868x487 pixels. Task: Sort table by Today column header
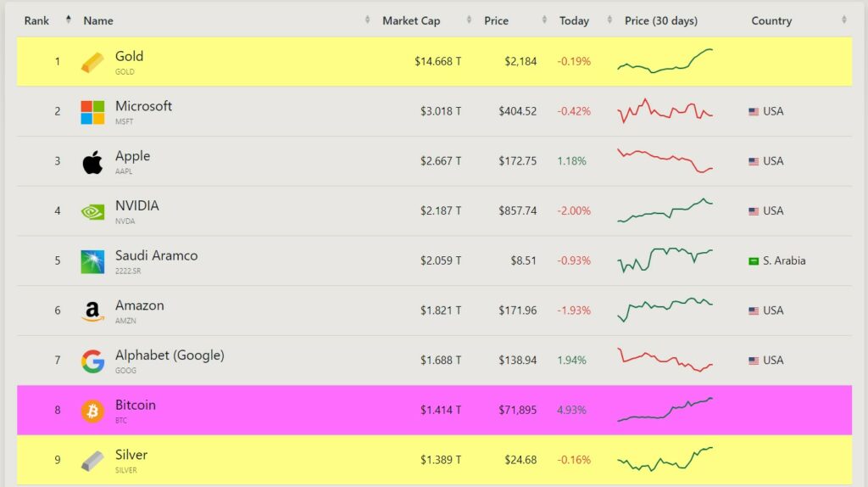[x=574, y=20]
